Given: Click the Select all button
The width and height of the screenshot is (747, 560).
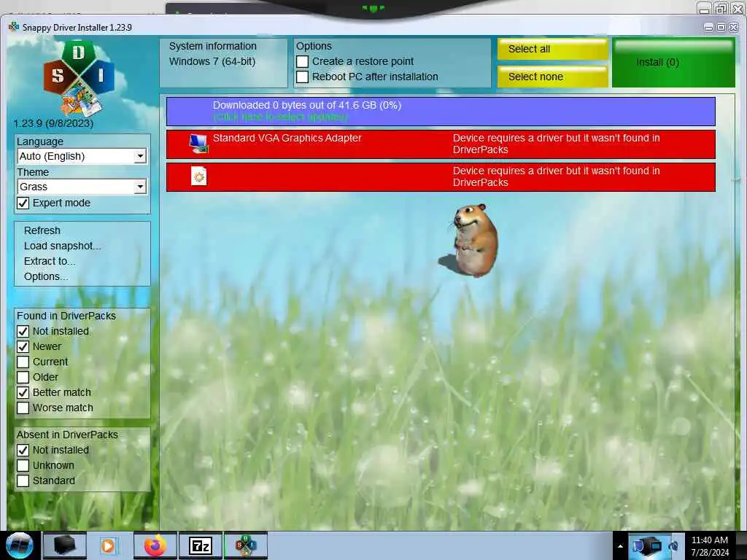Looking at the screenshot, I should tap(553, 49).
